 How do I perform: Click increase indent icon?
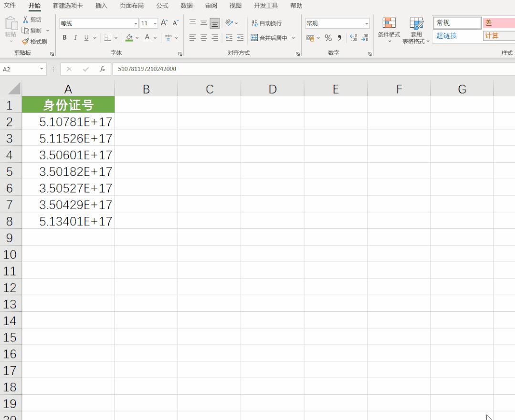[x=240, y=38]
